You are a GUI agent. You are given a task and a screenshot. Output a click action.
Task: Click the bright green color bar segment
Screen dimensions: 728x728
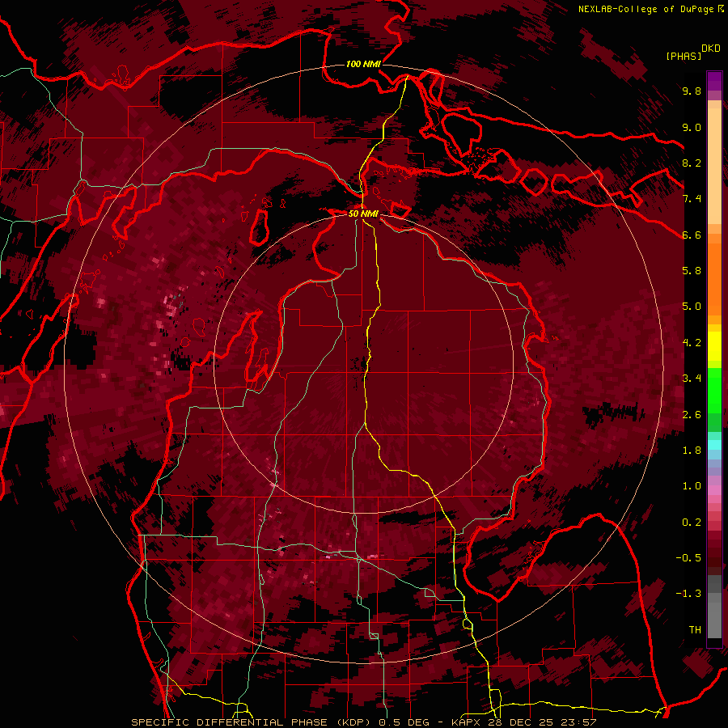click(714, 390)
